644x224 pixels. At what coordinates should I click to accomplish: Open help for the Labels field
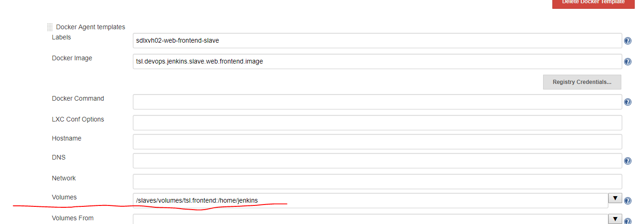tap(628, 41)
